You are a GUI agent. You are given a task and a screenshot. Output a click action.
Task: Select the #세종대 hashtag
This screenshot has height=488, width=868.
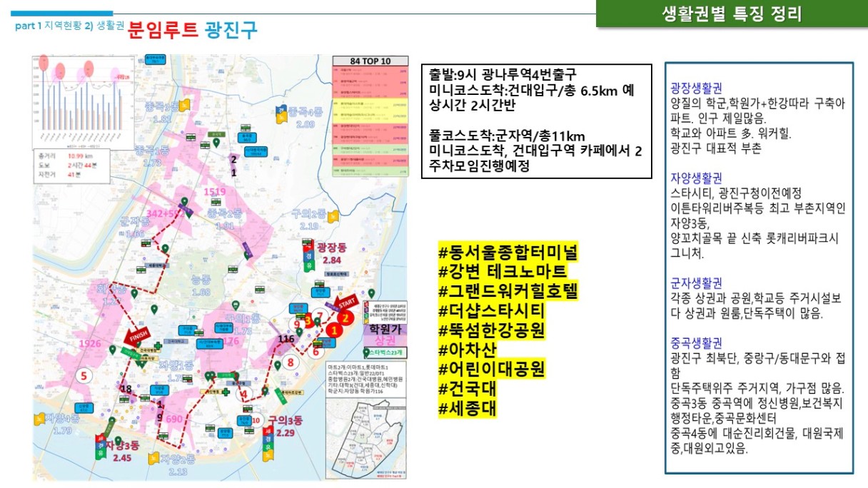point(468,409)
